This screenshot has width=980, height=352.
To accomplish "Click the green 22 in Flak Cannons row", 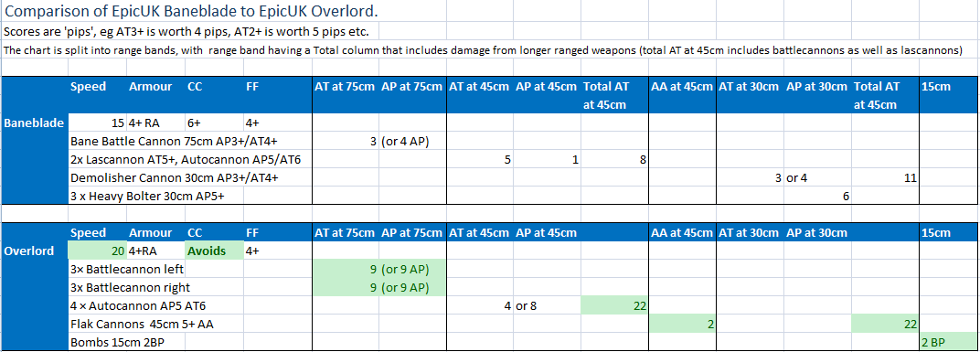I will [886, 324].
